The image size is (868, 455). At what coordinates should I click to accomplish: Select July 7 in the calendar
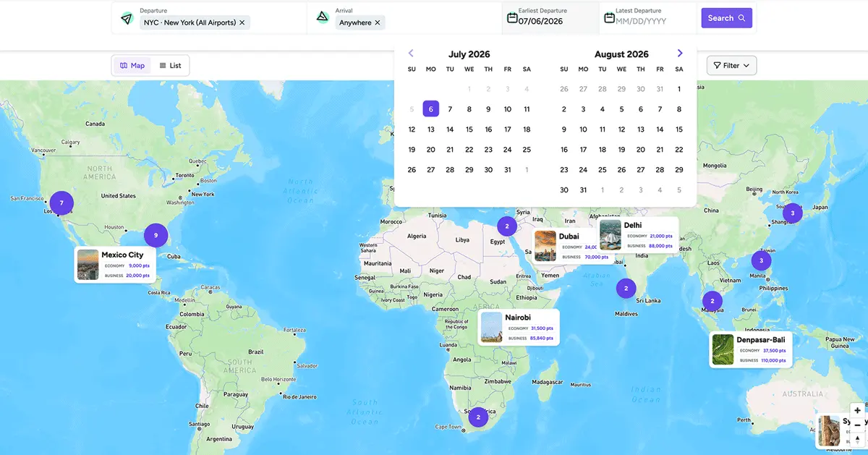coord(450,109)
